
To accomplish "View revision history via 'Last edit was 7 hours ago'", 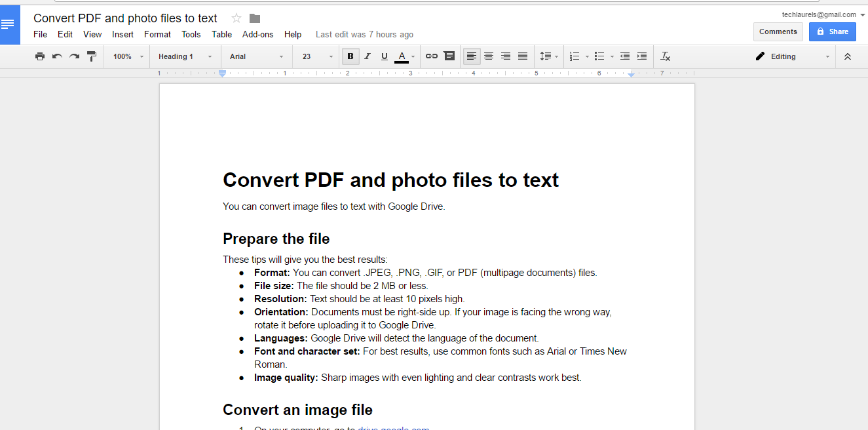I will (364, 34).
